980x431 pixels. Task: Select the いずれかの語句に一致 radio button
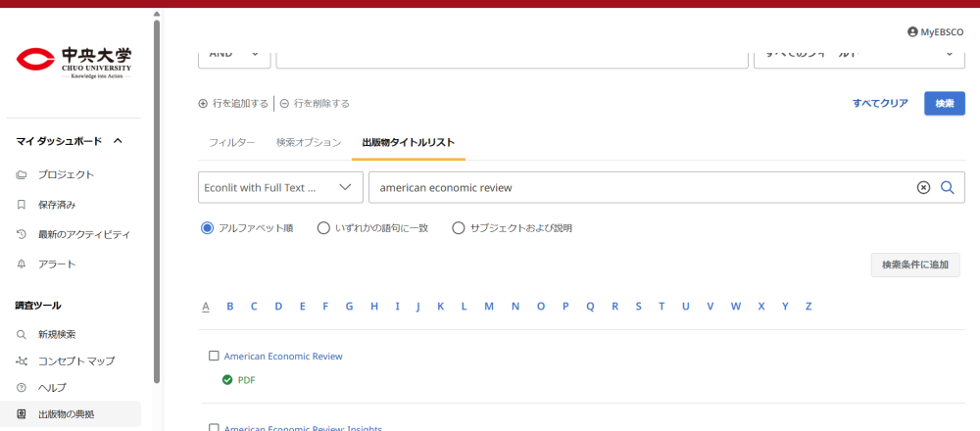[323, 228]
